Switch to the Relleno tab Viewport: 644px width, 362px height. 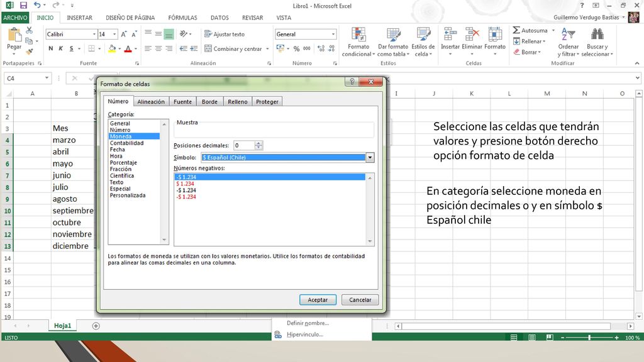click(x=238, y=102)
